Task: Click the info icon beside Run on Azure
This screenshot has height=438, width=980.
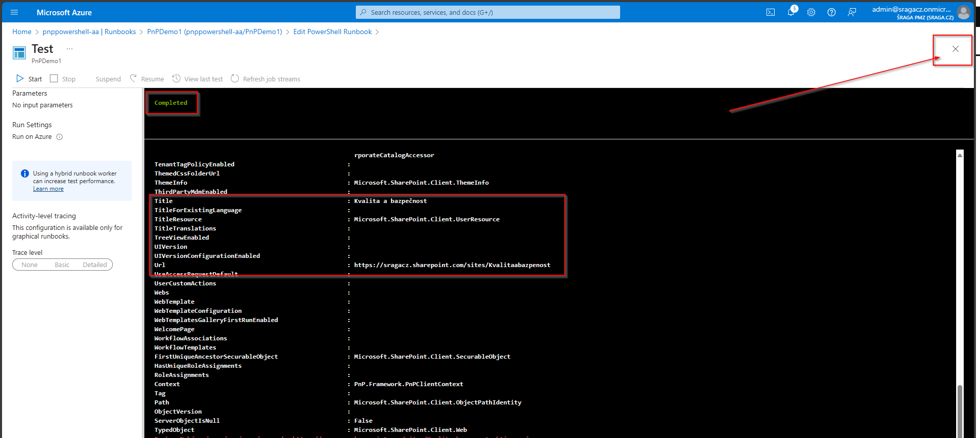Action: click(x=59, y=137)
